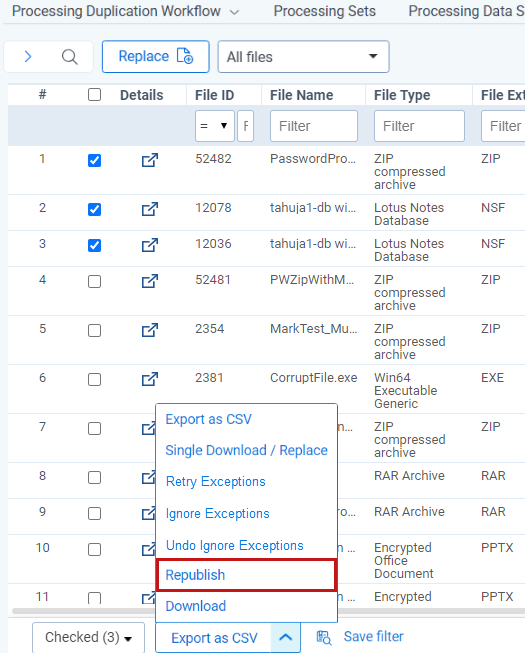Open details link for file 12078
Image resolution: width=525 pixels, height=653 pixels.
149,209
